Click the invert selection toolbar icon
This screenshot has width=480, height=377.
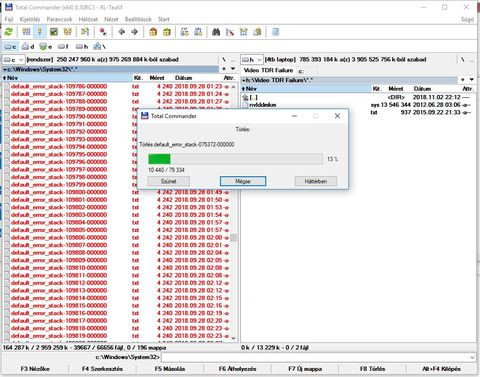85,32
